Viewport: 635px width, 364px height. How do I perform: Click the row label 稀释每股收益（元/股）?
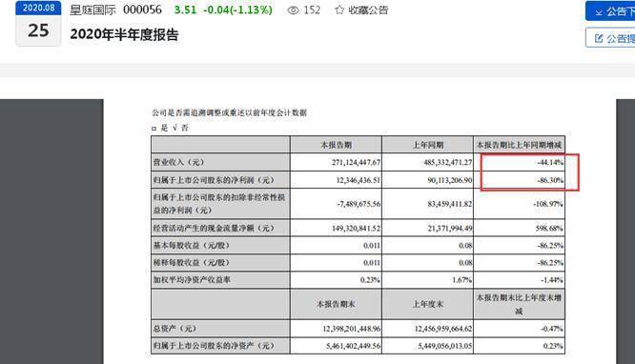click(x=192, y=263)
